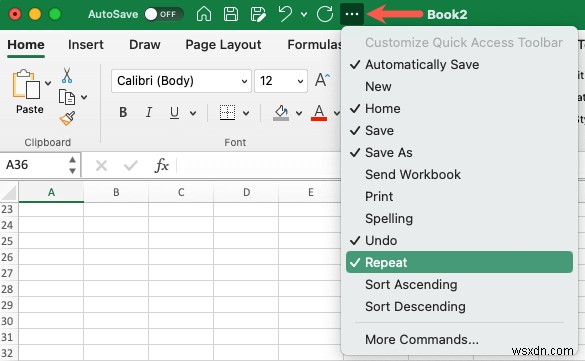Click the Undo arrow icon
Screen dimensions: 585x361
point(285,14)
